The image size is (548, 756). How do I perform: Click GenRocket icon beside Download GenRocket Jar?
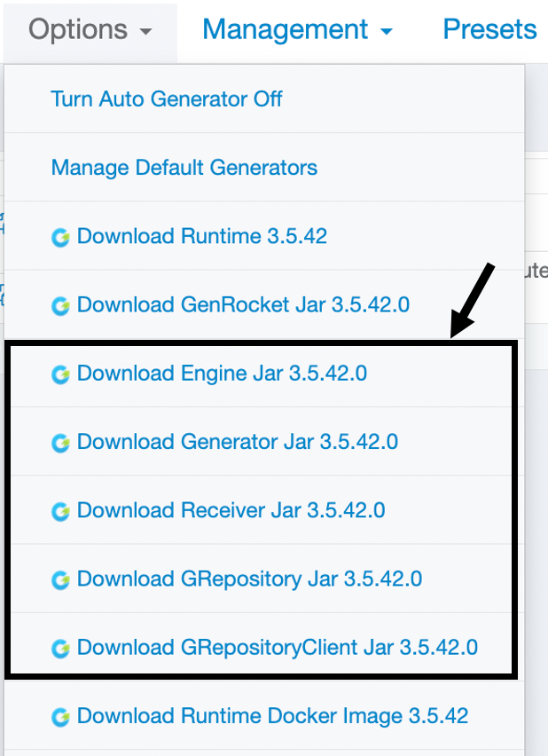60,306
